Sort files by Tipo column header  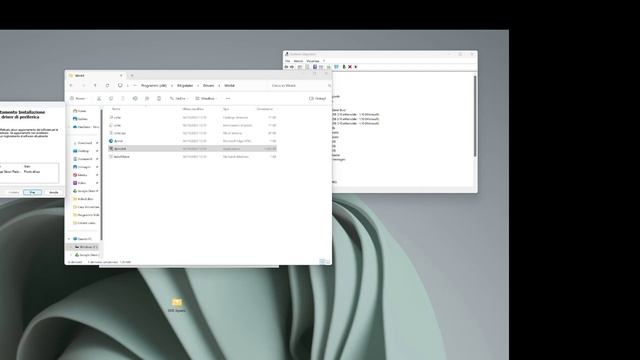click(226, 109)
